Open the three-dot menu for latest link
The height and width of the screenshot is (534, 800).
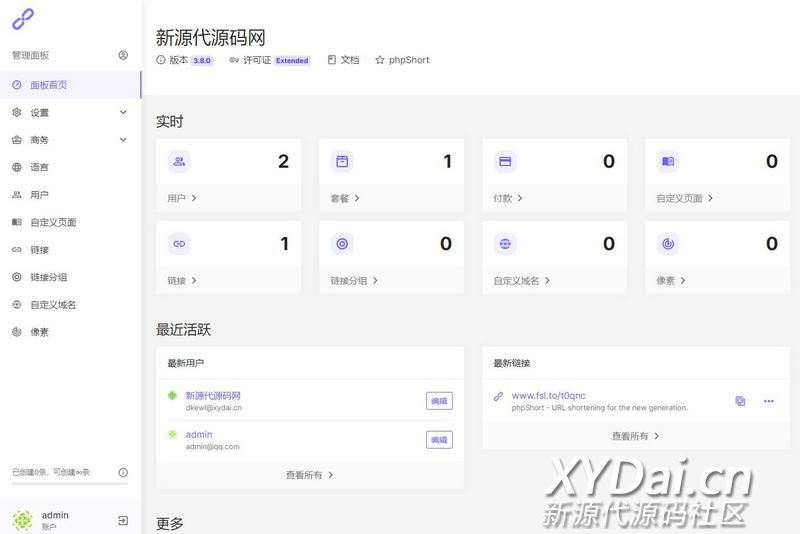(768, 401)
